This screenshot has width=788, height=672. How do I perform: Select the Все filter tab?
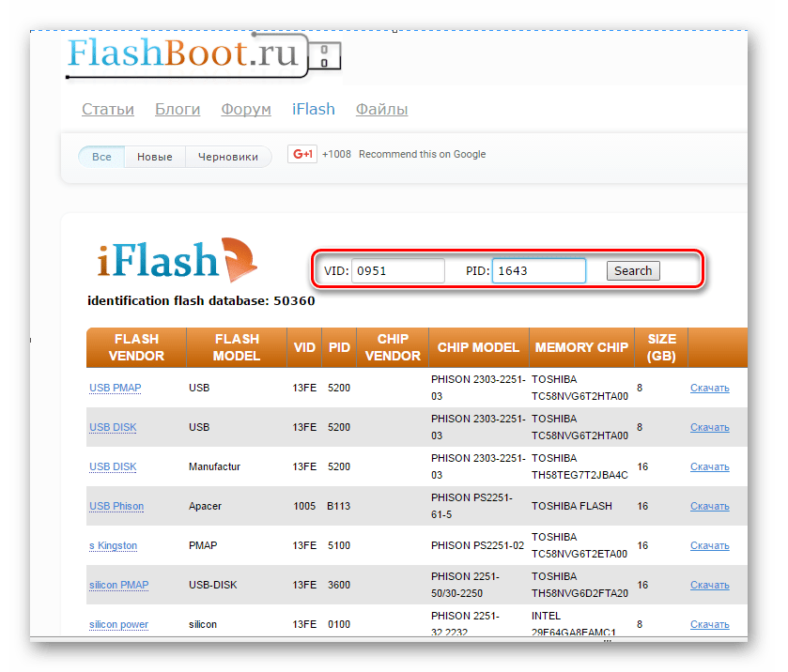coord(101,157)
